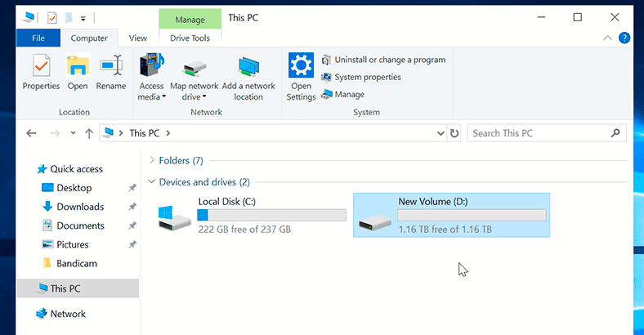The width and height of the screenshot is (644, 335).
Task: Collapse the Devices and drives group
Action: click(x=151, y=181)
